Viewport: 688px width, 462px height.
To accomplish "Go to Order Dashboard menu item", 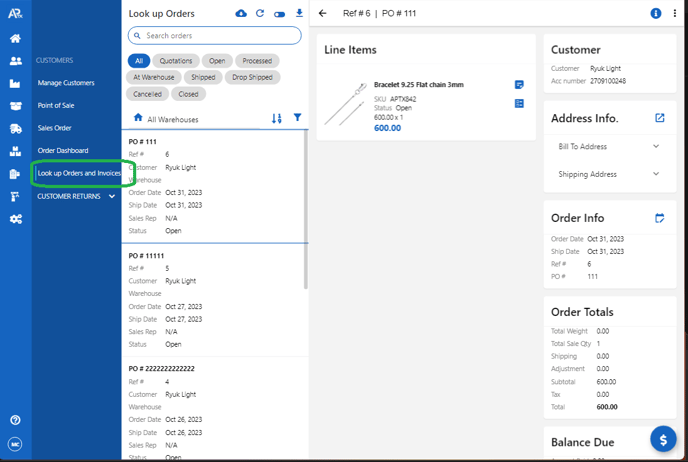I will pos(63,151).
